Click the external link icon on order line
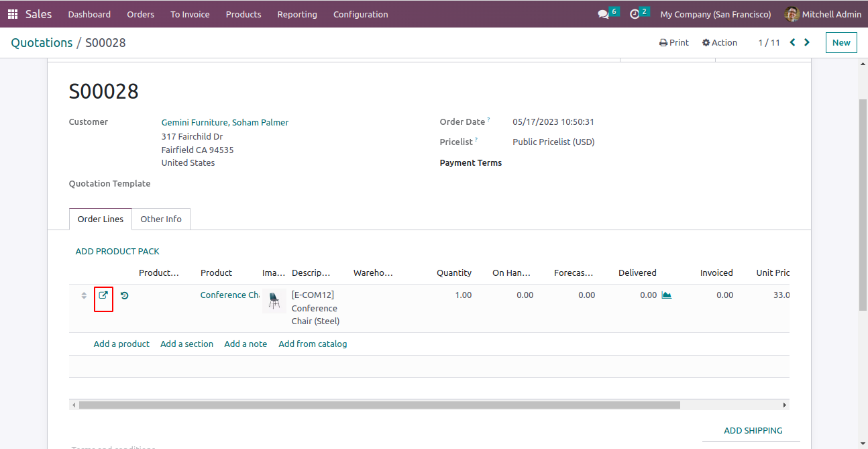Screen dimensions: 868x449 click(x=103, y=295)
